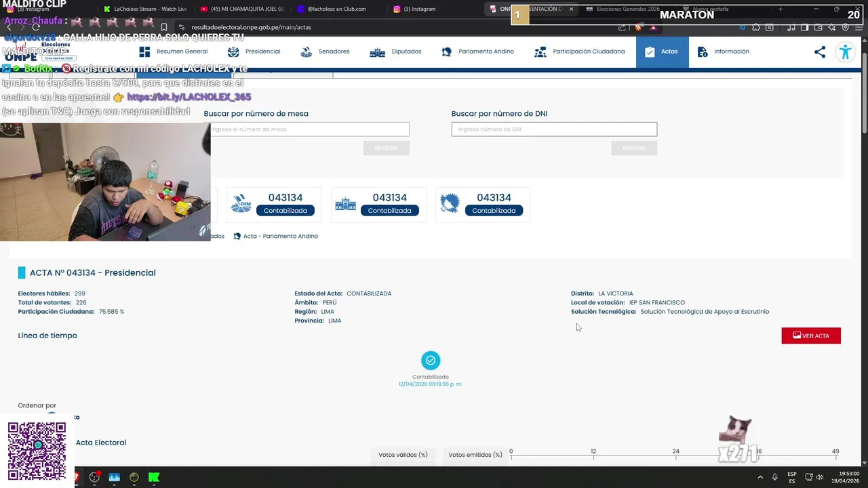The width and height of the screenshot is (868, 488).
Task: Open the accessibility options icon
Action: [845, 52]
